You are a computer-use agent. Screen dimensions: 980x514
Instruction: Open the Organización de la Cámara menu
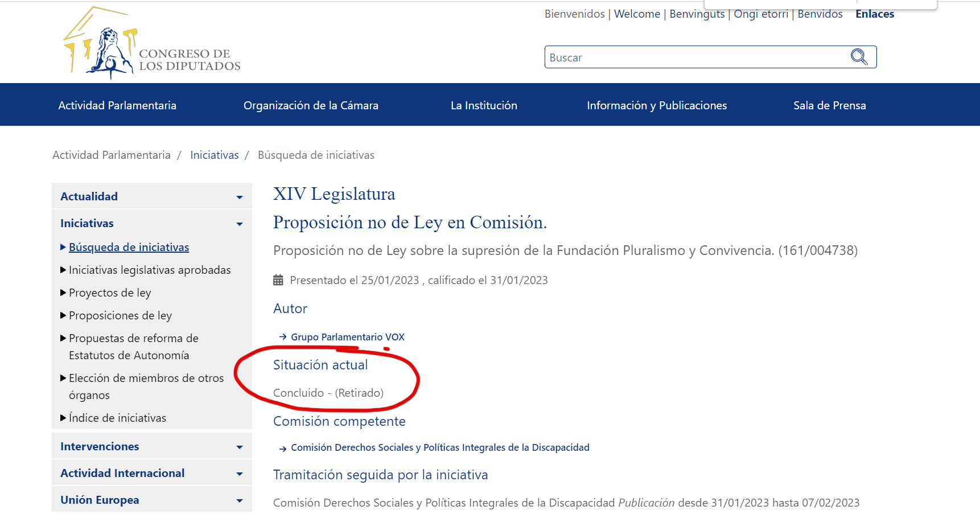(311, 105)
